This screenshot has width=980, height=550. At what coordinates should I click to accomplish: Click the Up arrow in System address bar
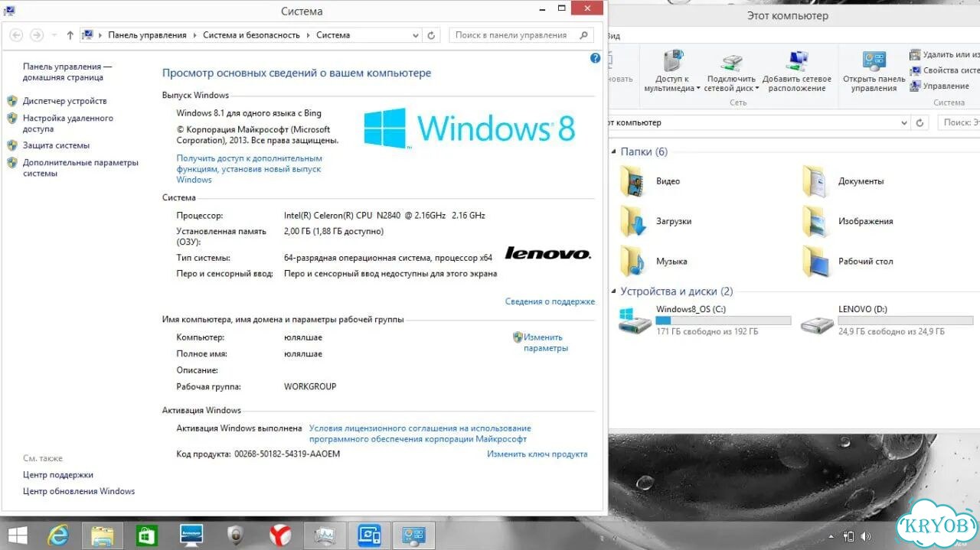70,35
